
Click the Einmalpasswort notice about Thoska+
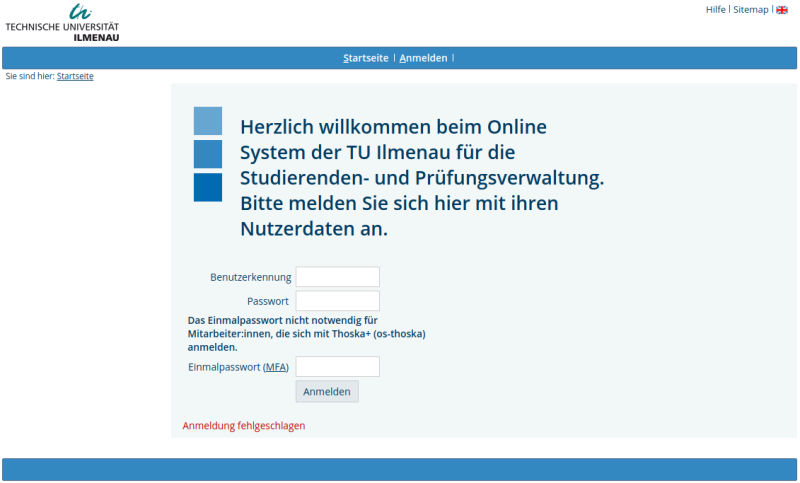point(307,334)
